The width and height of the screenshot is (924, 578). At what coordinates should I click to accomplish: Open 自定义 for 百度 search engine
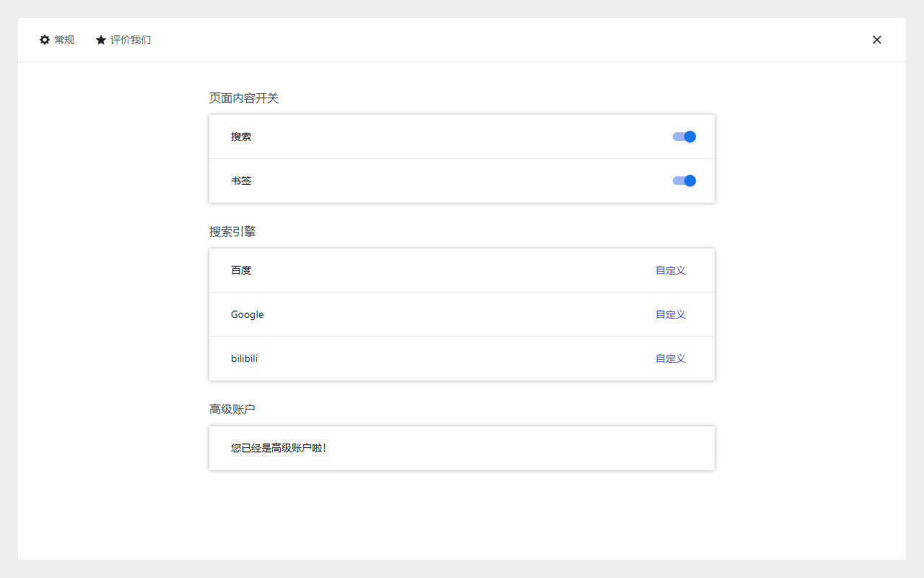click(x=670, y=270)
